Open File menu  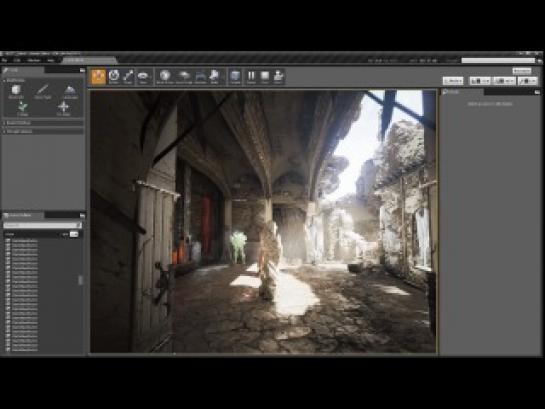[x=5, y=60]
